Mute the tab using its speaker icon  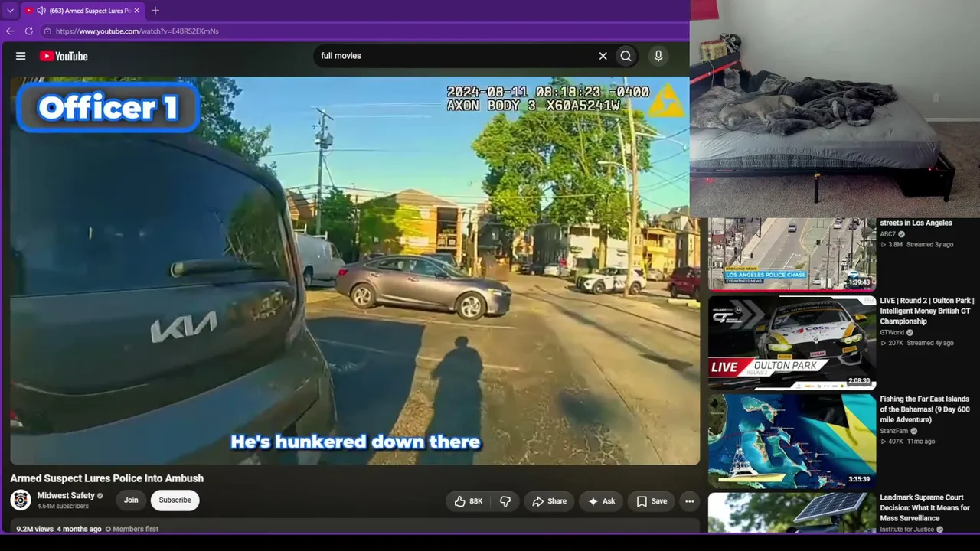coord(41,11)
